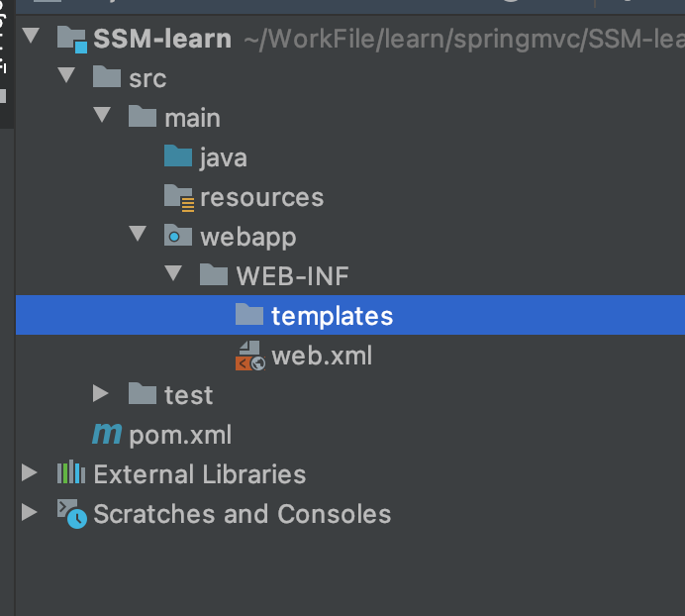Select the templates folder
This screenshot has height=616, width=685.
(332, 316)
